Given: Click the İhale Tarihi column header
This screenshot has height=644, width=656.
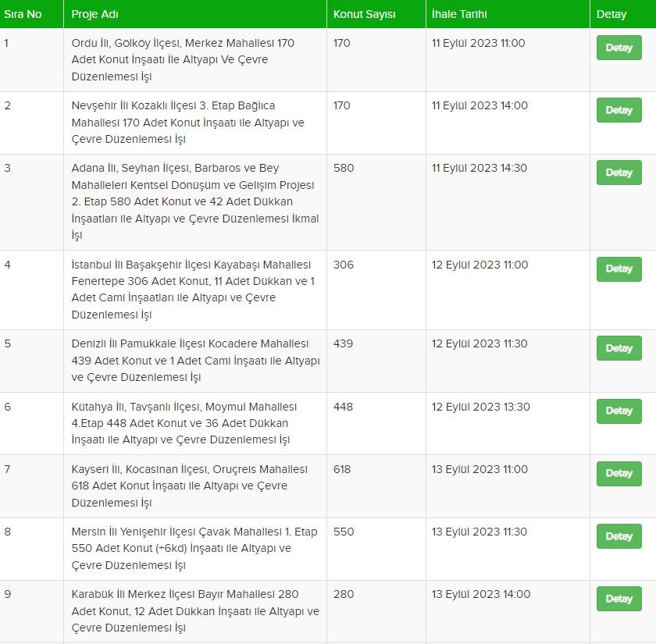Looking at the screenshot, I should pyautogui.click(x=459, y=14).
